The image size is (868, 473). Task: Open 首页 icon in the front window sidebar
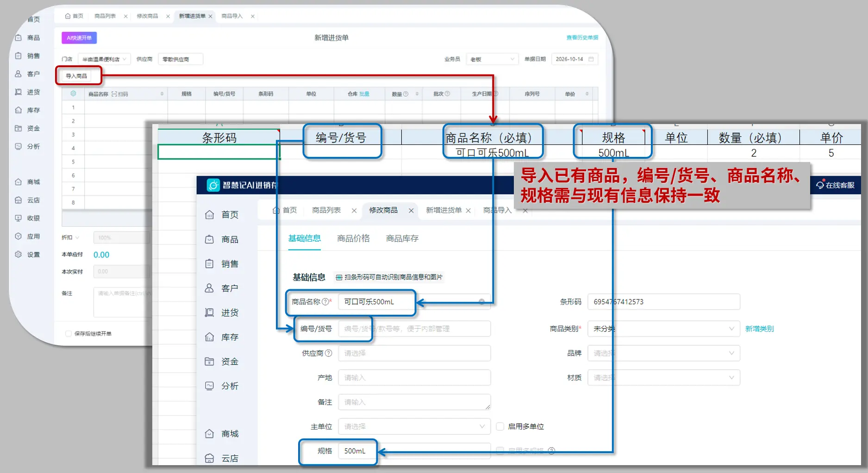pos(209,215)
